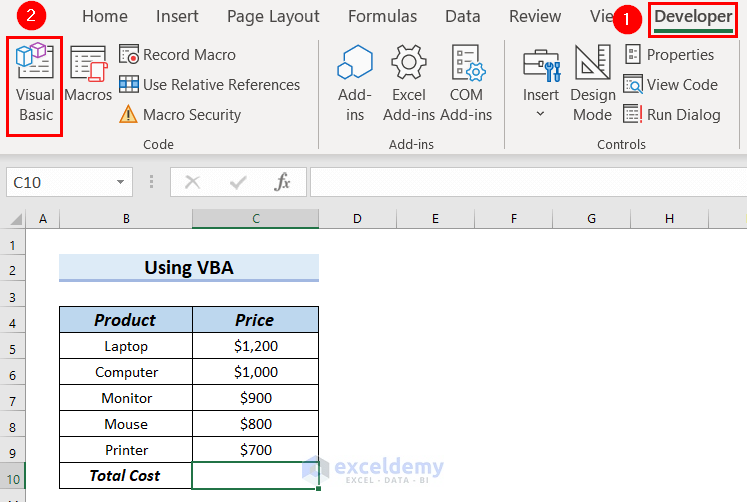Image resolution: width=747 pixels, height=502 pixels.
Task: Select column B header
Action: pyautogui.click(x=126, y=219)
